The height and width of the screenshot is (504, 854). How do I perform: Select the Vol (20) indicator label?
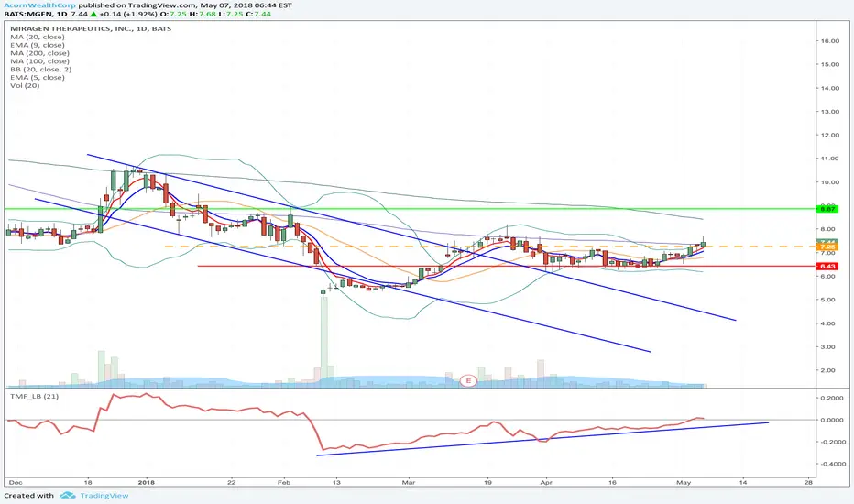pyautogui.click(x=25, y=85)
